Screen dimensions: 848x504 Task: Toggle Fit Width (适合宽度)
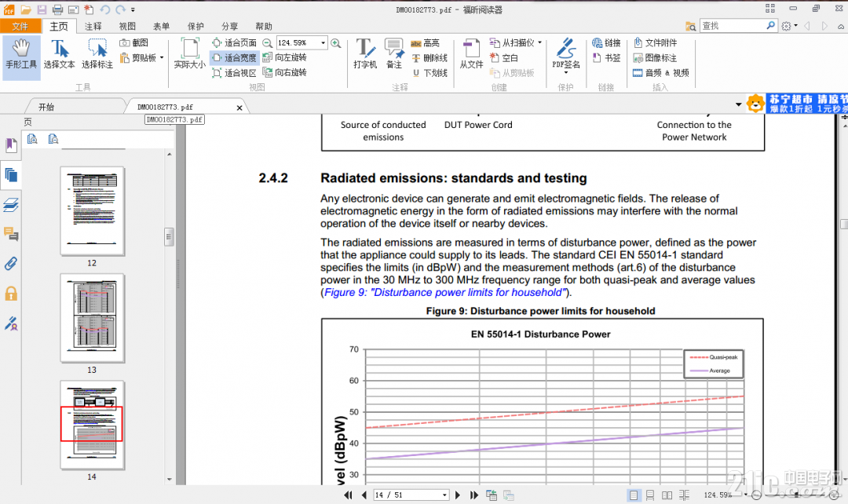tap(234, 58)
